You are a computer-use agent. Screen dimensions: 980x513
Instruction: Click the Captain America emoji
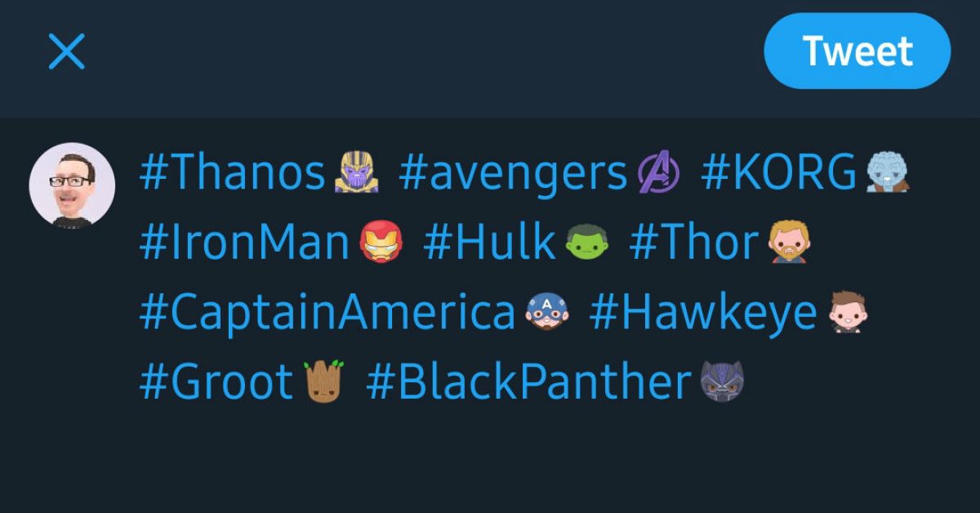546,313
